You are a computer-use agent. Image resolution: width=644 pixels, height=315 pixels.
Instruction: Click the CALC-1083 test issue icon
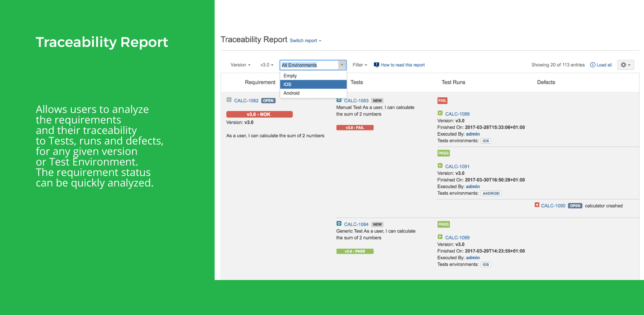[x=338, y=100]
